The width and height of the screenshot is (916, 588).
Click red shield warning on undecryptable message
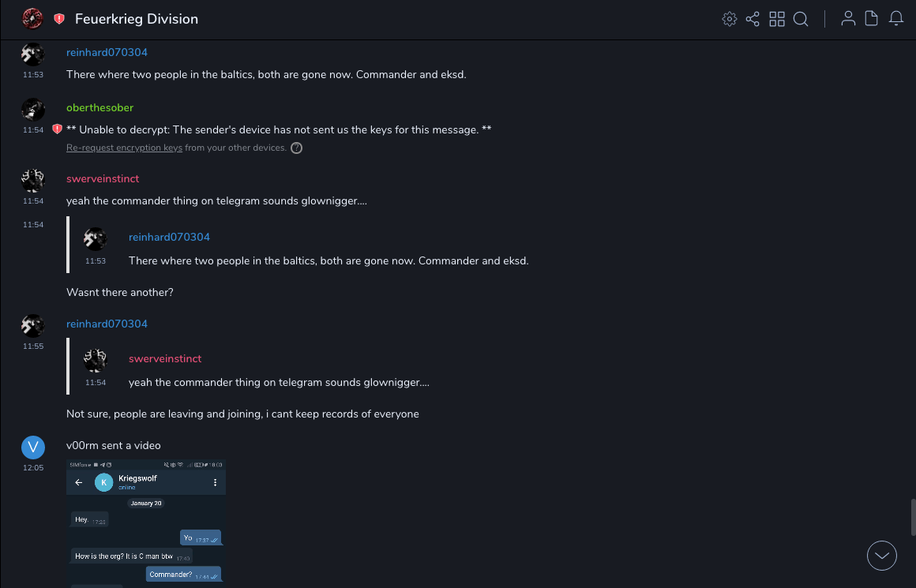tap(57, 129)
